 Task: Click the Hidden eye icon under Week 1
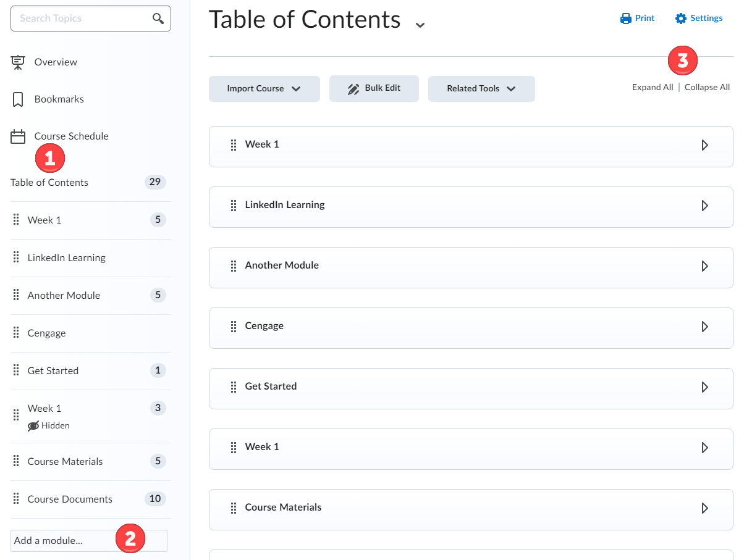pyautogui.click(x=33, y=426)
